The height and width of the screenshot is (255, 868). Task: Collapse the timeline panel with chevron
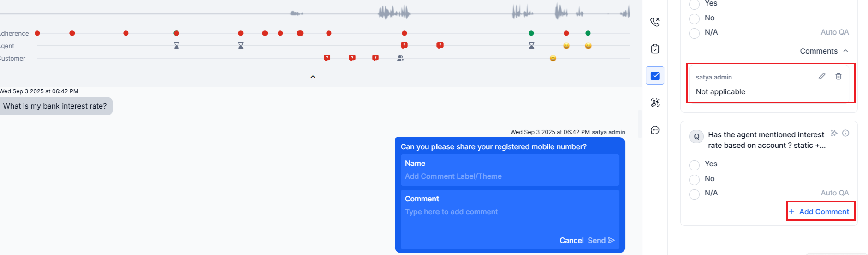(313, 77)
